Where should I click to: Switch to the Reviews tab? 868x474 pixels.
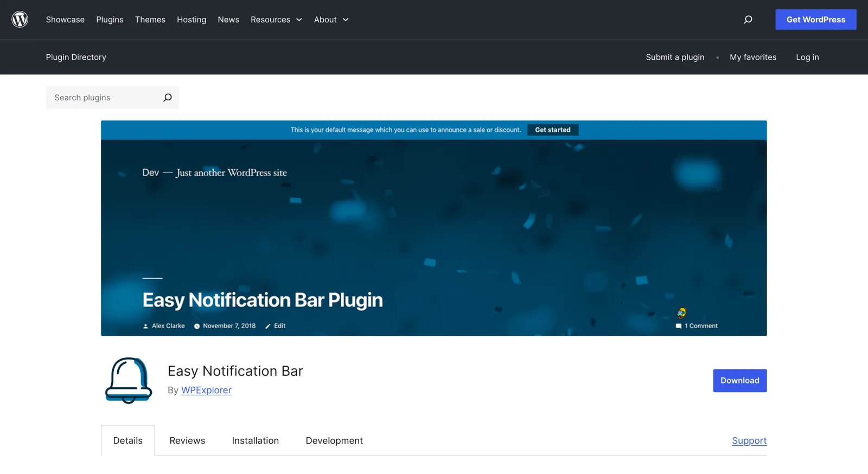(187, 440)
